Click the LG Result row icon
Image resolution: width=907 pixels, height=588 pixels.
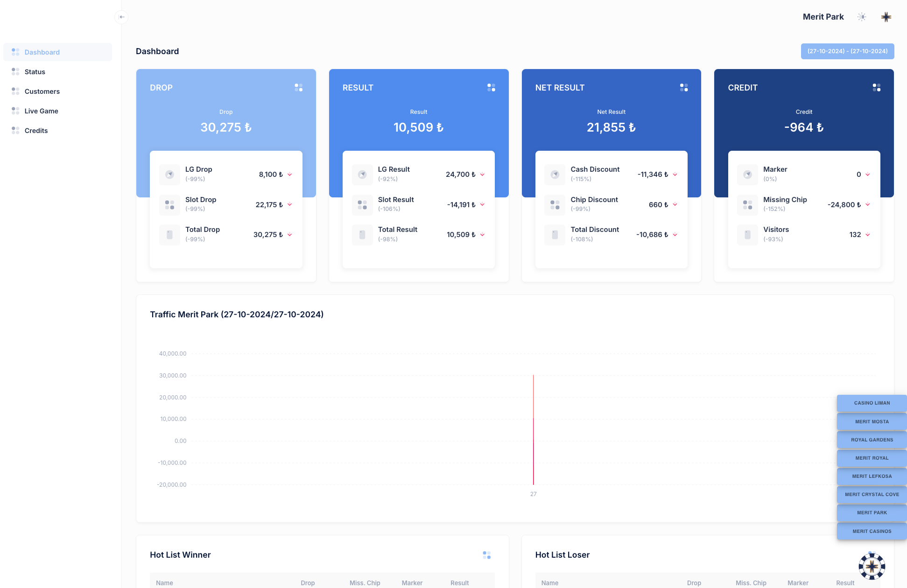pyautogui.click(x=362, y=175)
